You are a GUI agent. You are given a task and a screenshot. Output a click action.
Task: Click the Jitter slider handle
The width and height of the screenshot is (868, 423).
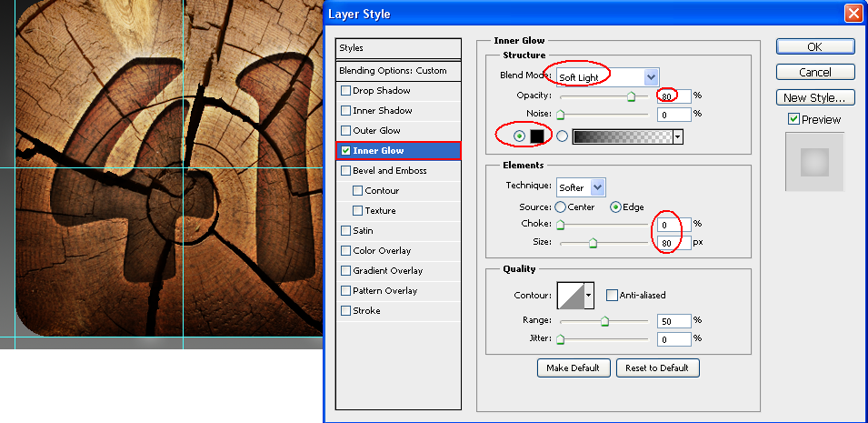click(x=560, y=339)
